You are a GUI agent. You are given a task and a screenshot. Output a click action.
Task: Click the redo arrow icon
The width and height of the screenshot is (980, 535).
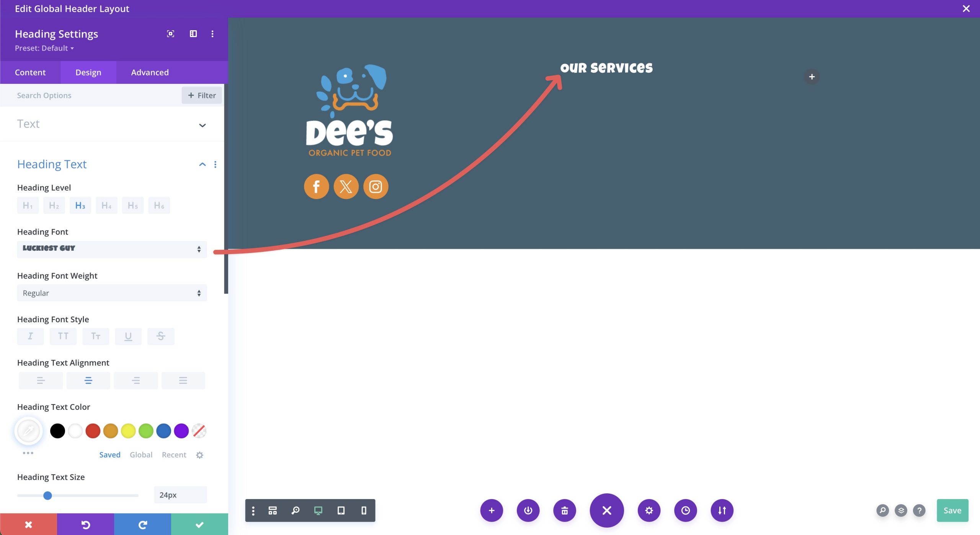click(x=142, y=524)
